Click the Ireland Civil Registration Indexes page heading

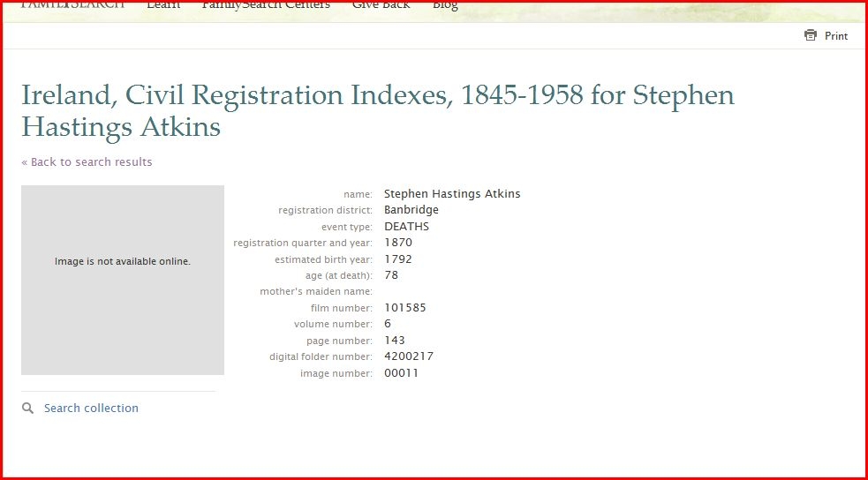click(x=377, y=110)
